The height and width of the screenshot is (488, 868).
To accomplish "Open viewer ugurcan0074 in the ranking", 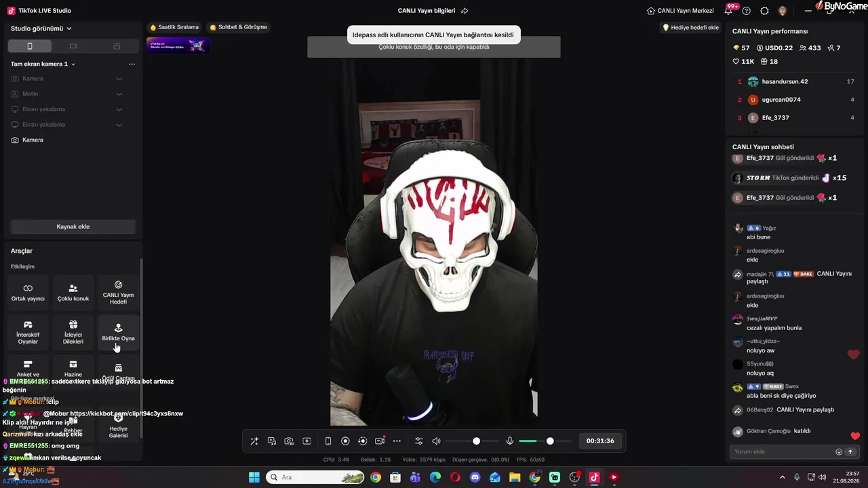I will 796,100.
